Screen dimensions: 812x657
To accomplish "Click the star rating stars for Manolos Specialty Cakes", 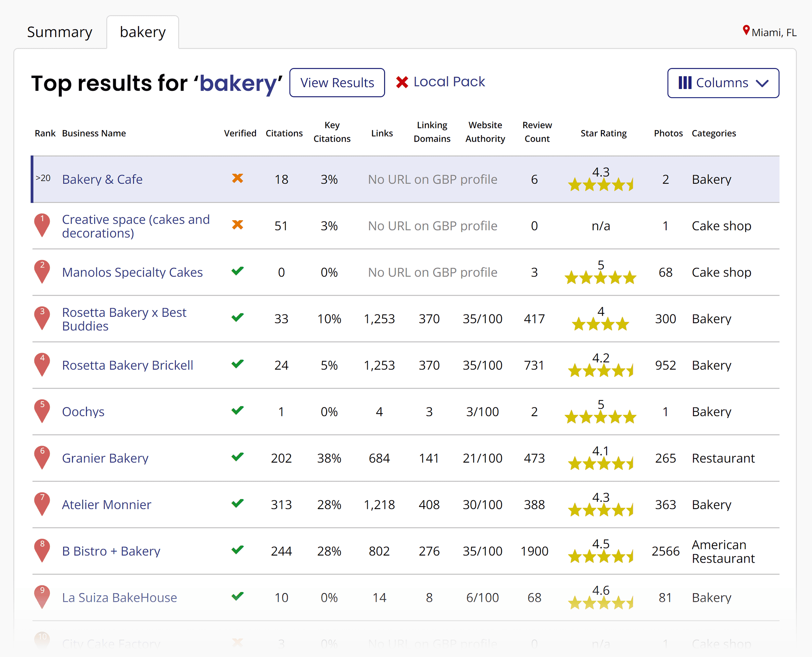I will pyautogui.click(x=601, y=277).
